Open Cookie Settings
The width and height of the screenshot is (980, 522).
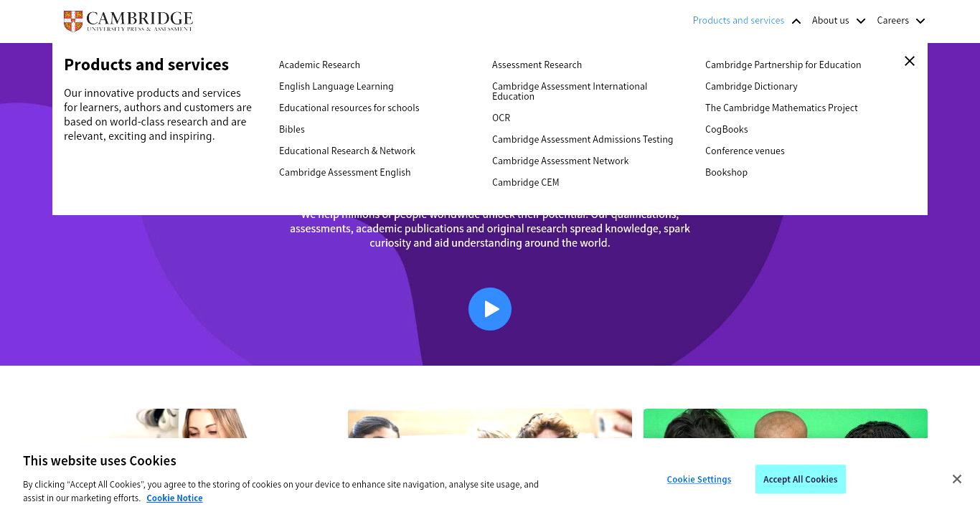pos(699,479)
